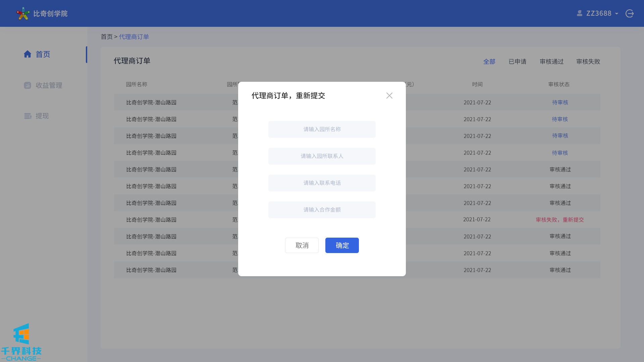Click the home icon in sidebar
The image size is (644, 362).
(x=28, y=54)
